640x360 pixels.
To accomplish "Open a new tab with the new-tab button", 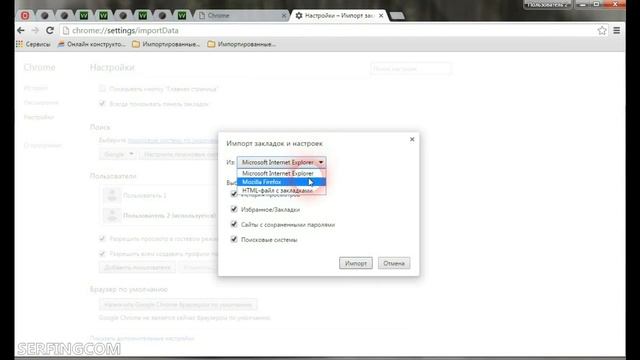I will [397, 16].
